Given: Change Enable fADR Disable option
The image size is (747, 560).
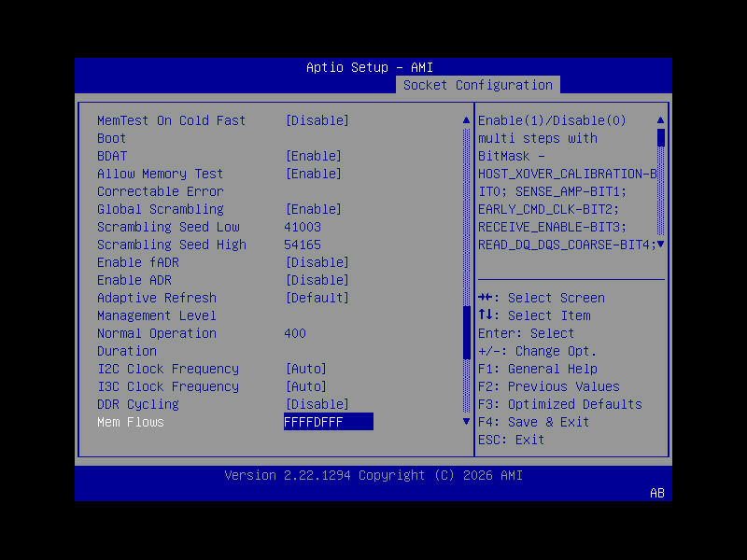Looking at the screenshot, I should [317, 262].
